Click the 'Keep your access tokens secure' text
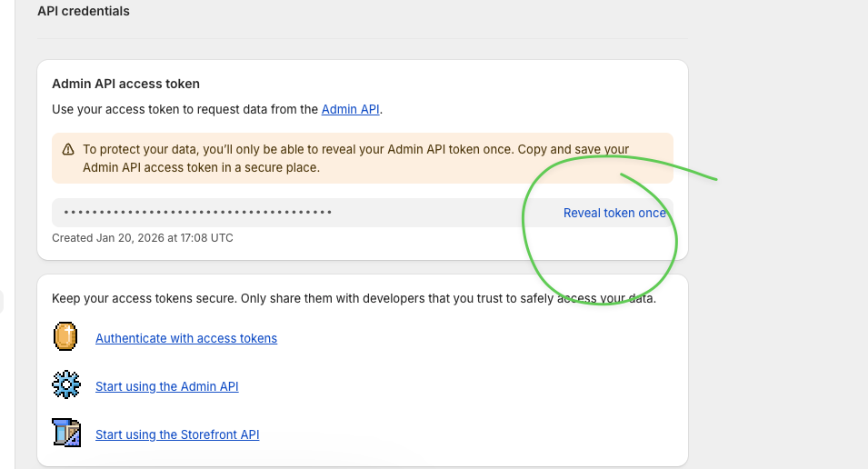The height and width of the screenshot is (469, 868). (354, 298)
